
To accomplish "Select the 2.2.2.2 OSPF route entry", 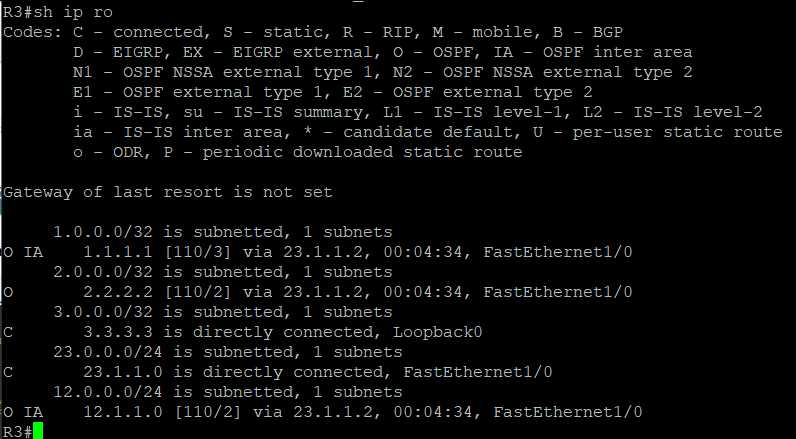I will [x=317, y=292].
